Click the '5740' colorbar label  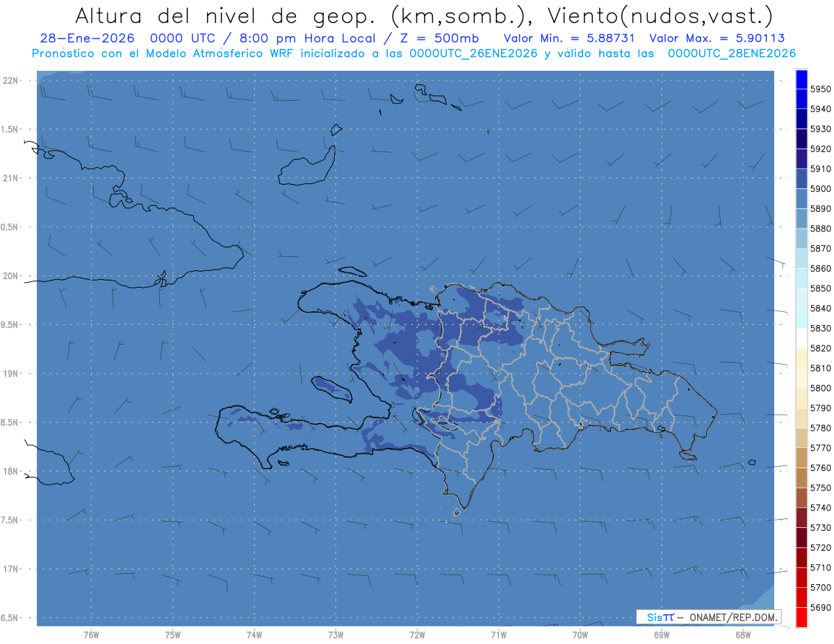coord(820,508)
